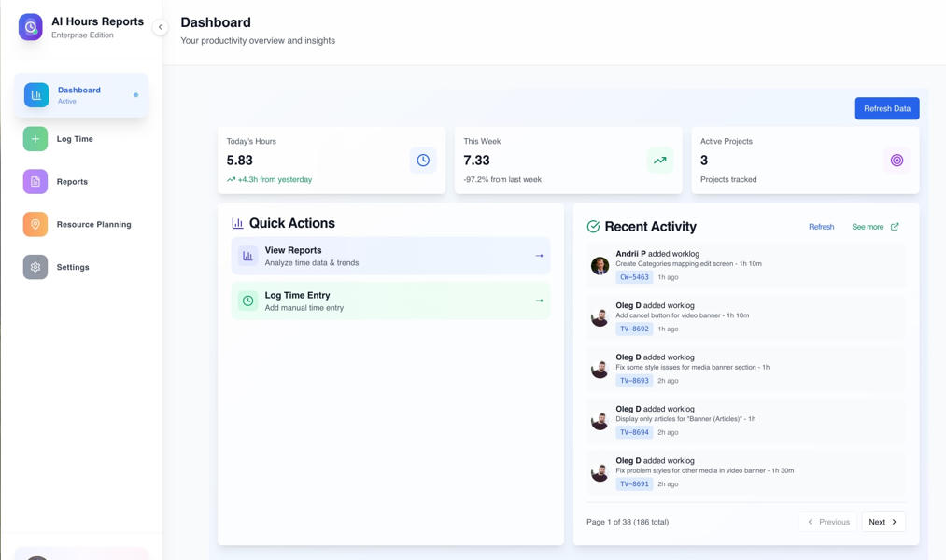Click the arrow on the Log Time Entry row

point(539,301)
